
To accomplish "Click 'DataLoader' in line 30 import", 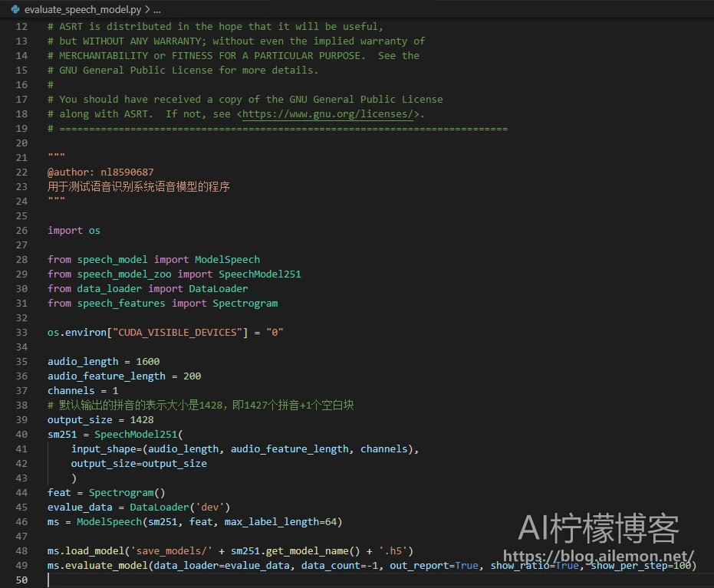I will point(219,288).
